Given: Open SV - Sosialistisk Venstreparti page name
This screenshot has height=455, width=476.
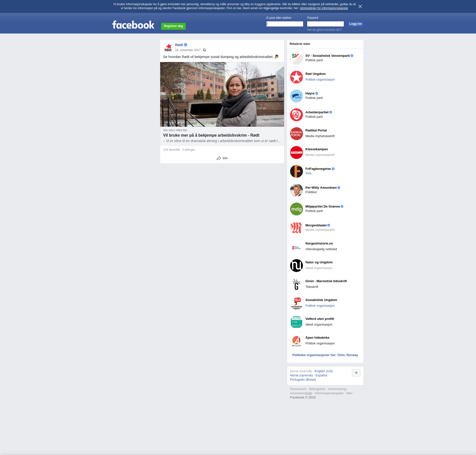Looking at the screenshot, I should point(327,56).
